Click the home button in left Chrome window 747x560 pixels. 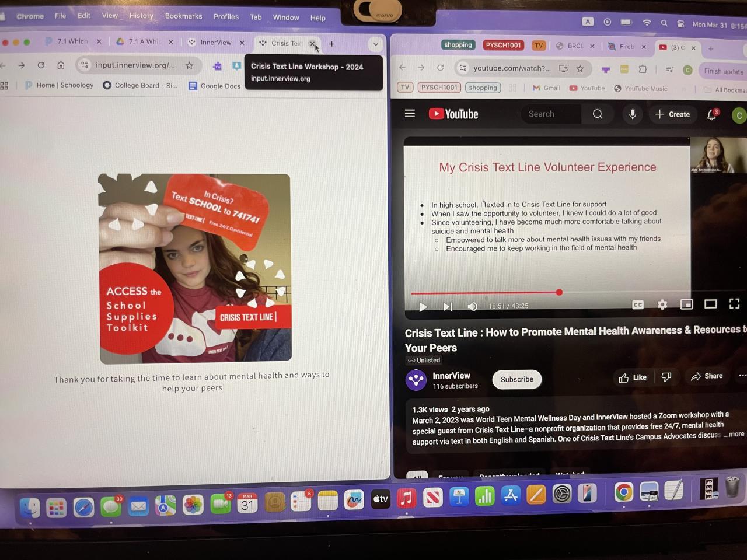tap(61, 65)
